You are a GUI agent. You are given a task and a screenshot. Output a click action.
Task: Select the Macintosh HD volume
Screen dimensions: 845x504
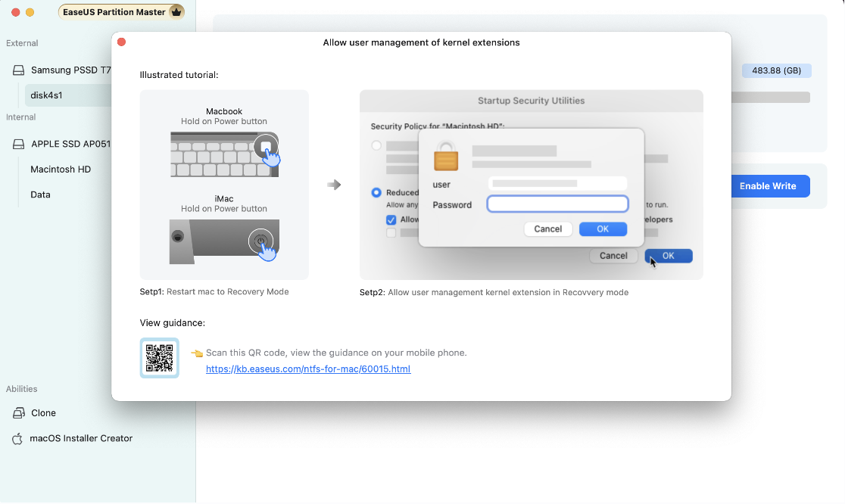pos(61,169)
